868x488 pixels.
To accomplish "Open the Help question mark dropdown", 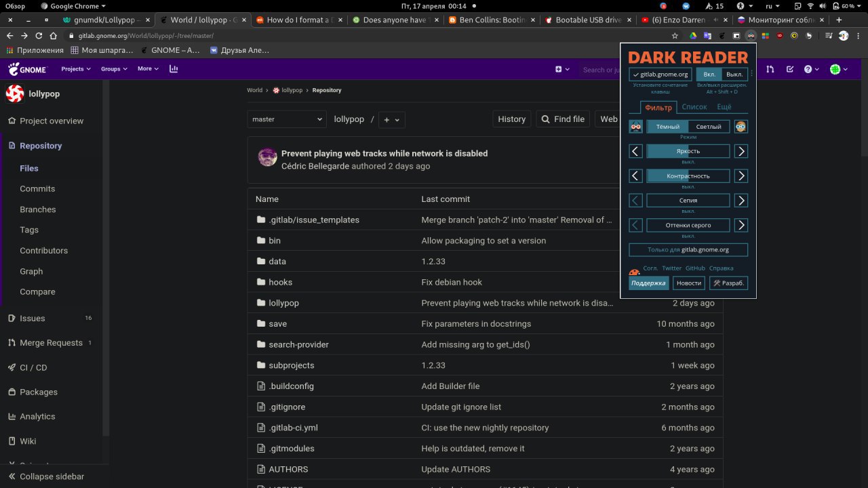I will (x=811, y=69).
